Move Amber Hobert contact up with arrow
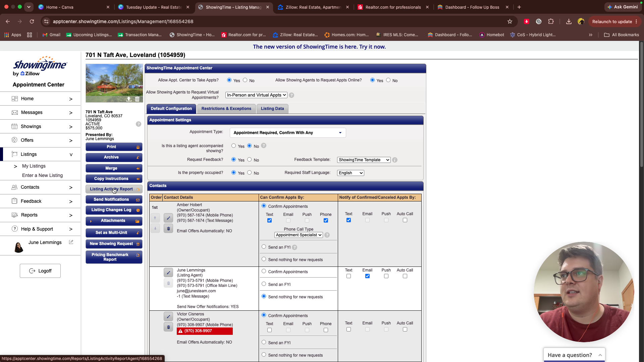644x362 pixels. (155, 218)
